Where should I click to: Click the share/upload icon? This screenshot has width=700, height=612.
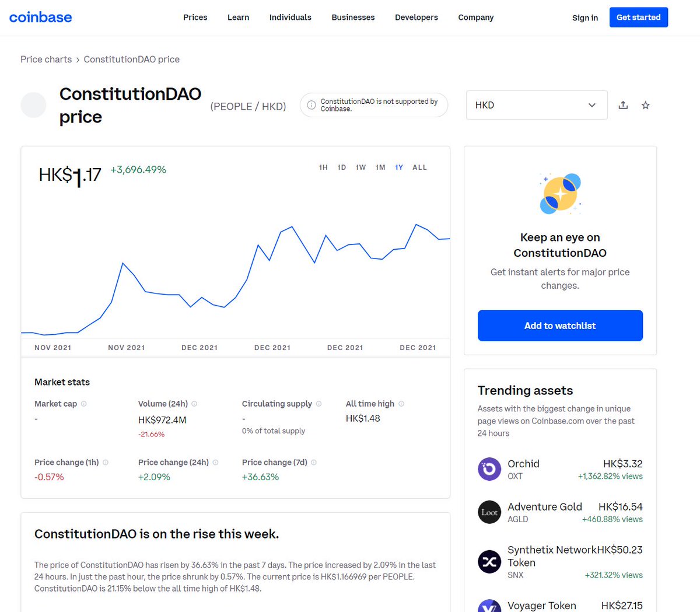623,105
